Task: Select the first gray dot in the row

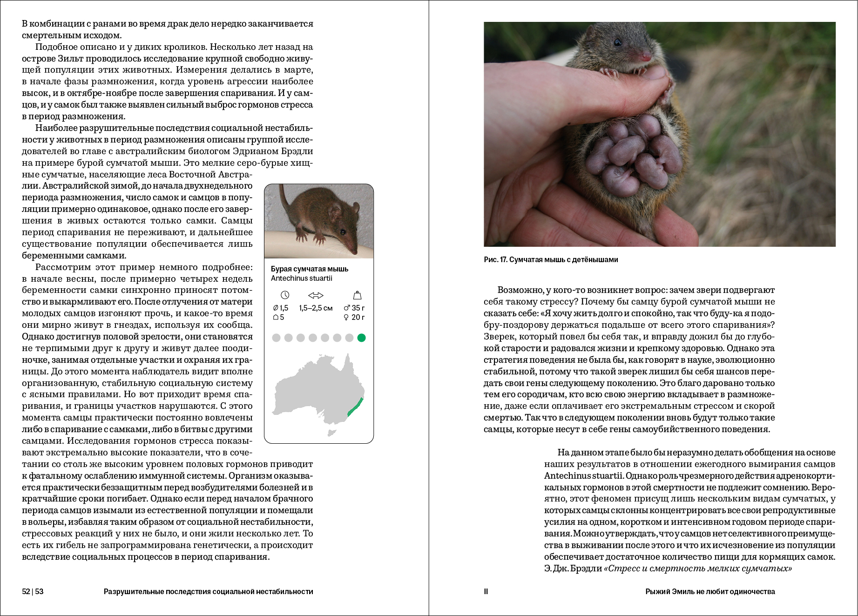Action: 276,338
